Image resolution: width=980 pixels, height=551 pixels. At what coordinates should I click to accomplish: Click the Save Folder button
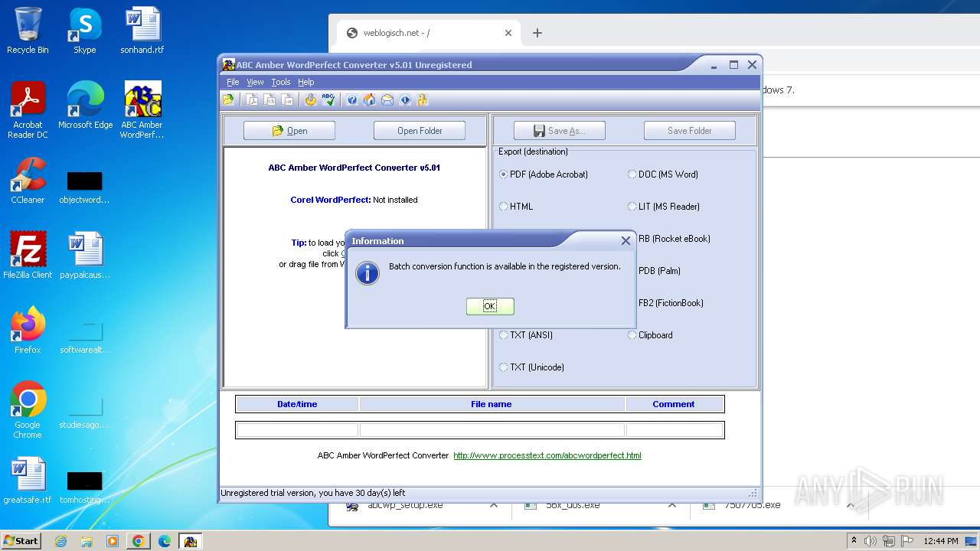coord(690,131)
